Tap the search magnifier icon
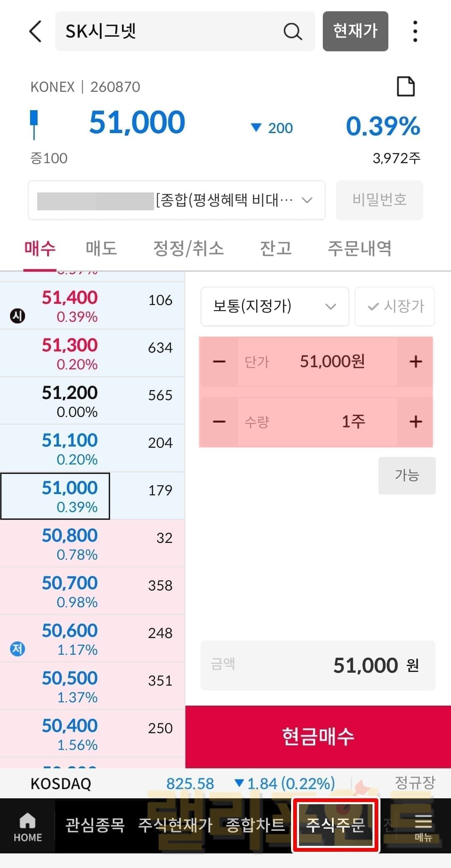This screenshot has height=868, width=451. 292,31
